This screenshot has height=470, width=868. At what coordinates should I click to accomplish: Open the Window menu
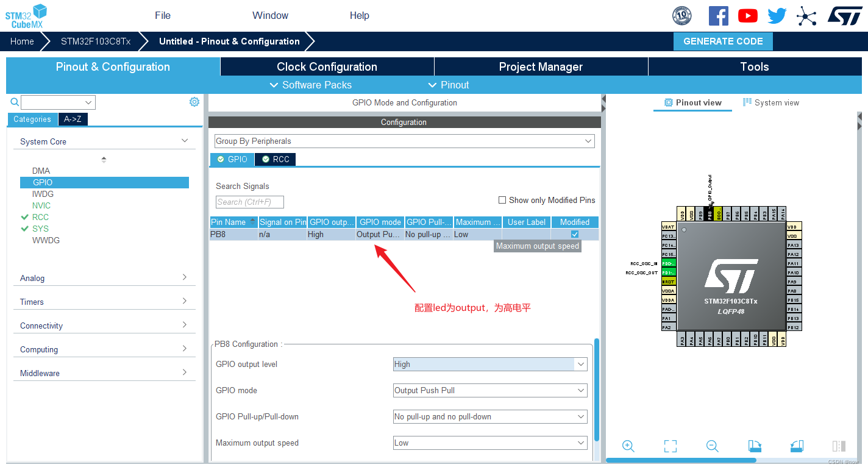point(271,15)
